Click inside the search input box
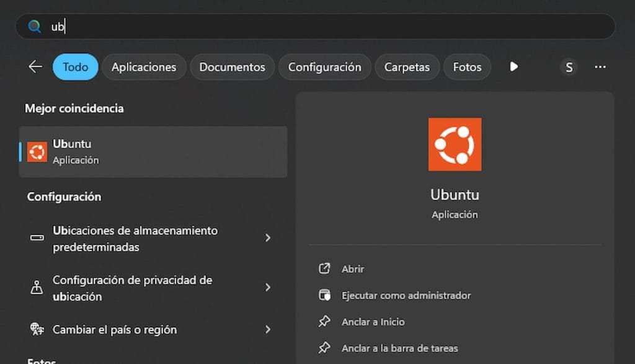This screenshot has height=364, width=635. pos(248,27)
